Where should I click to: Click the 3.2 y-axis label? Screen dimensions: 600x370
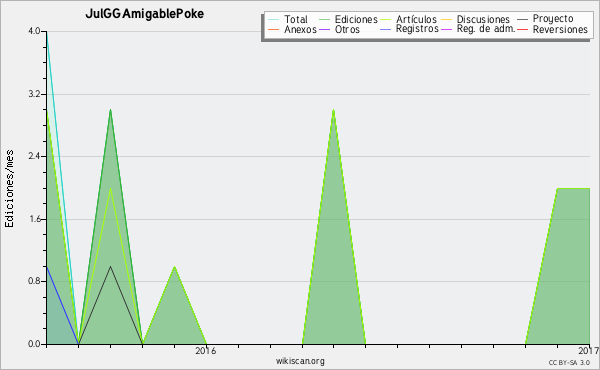tap(34, 94)
